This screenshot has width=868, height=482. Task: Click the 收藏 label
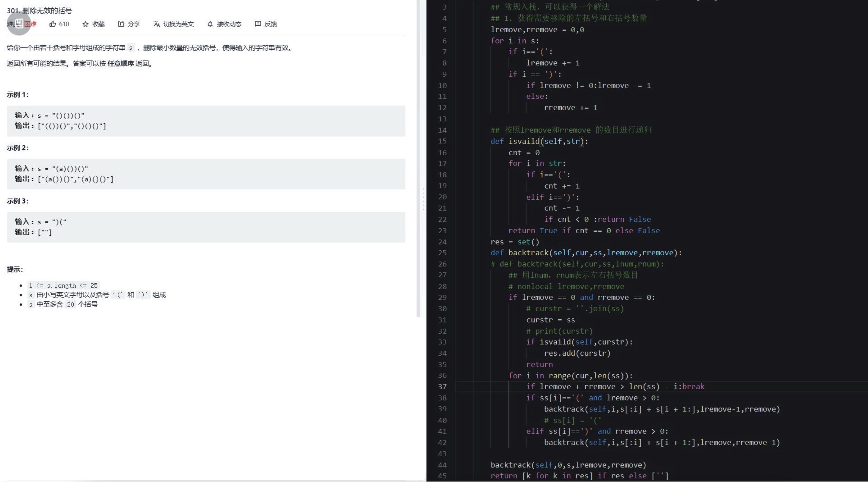tap(99, 24)
